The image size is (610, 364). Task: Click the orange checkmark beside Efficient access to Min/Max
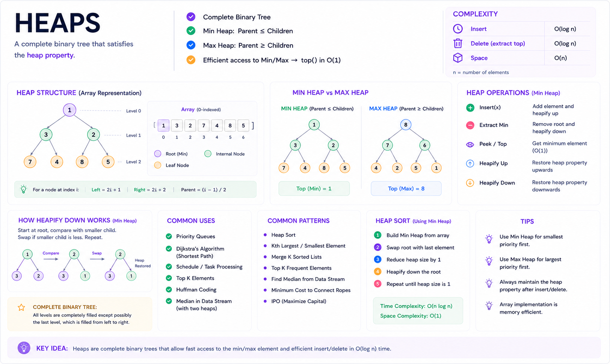191,60
